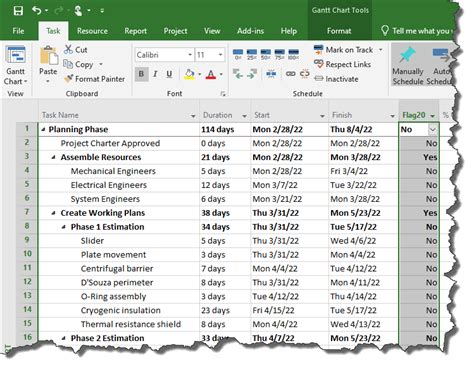
Task: Mark task 50% complete
Action: pyautogui.click(x=266, y=54)
